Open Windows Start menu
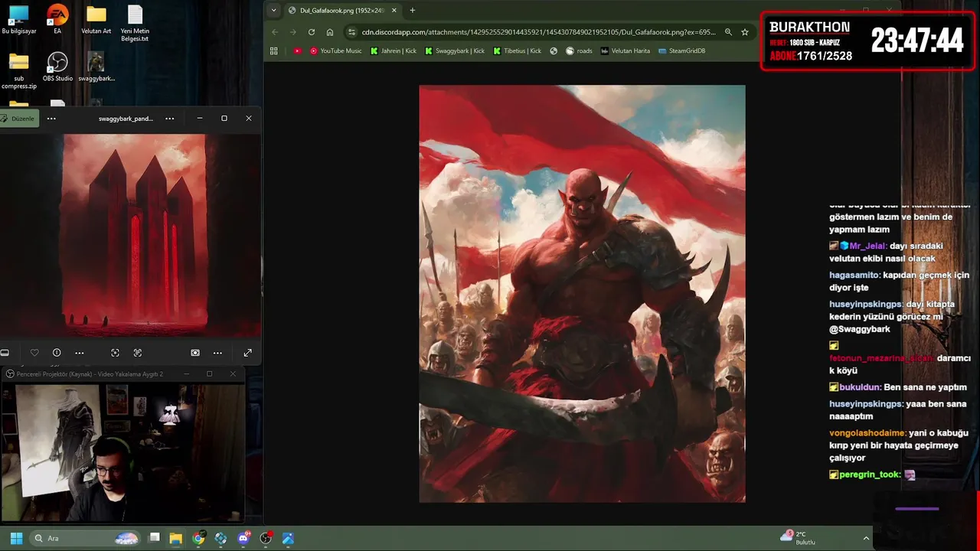This screenshot has height=551, width=980. point(16,539)
